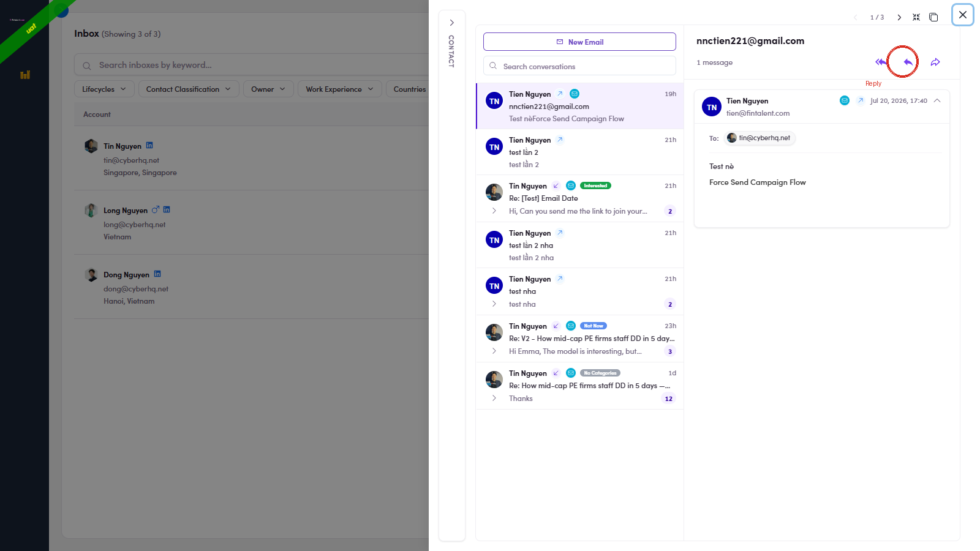Focus the Search conversations field
Screen dimensions: 980x551
579,66
